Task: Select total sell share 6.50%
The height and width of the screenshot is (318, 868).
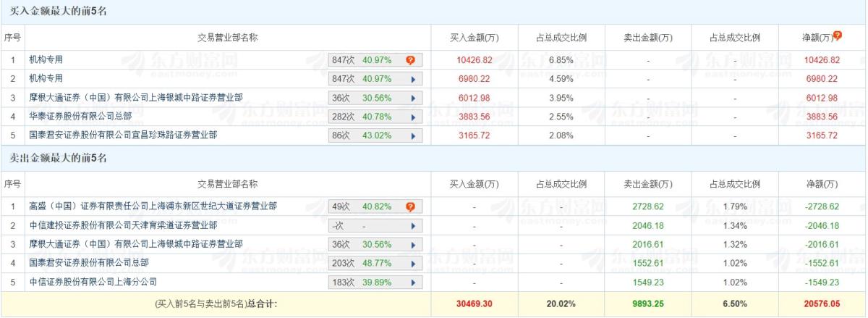Action: [x=735, y=304]
